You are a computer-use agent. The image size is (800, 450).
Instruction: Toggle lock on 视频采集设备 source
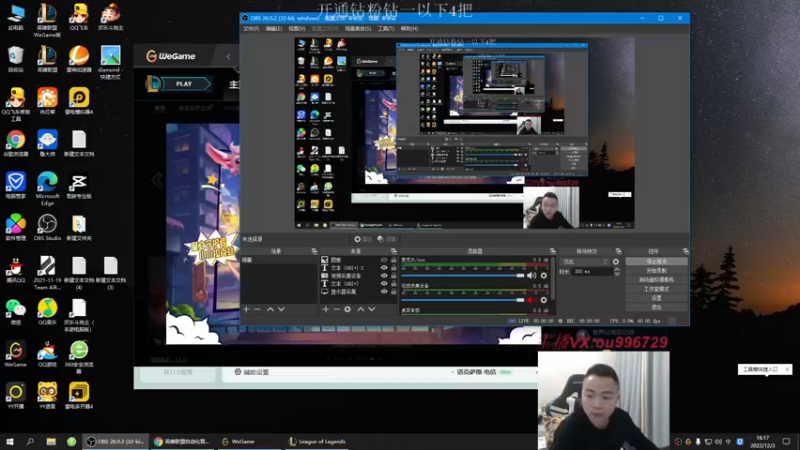point(393,276)
